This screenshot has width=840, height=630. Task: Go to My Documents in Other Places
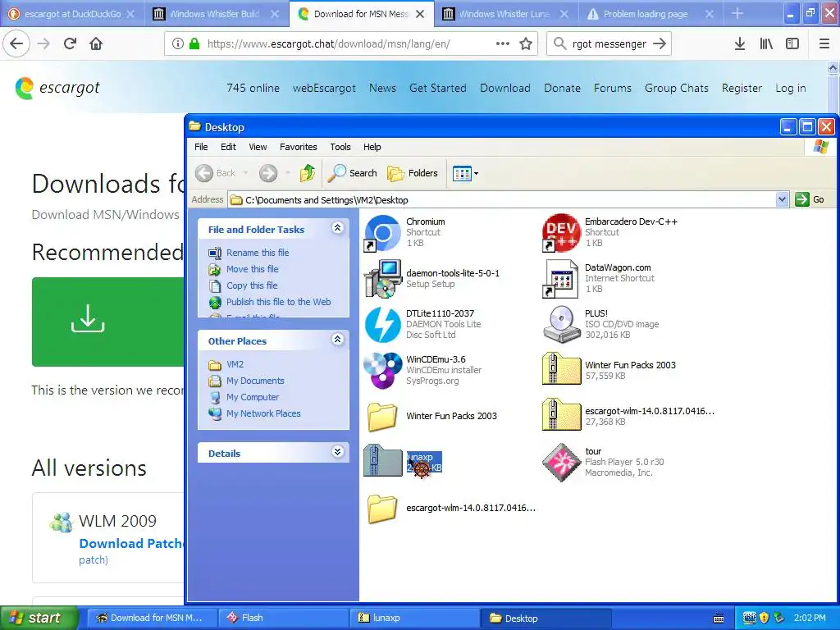coord(255,381)
